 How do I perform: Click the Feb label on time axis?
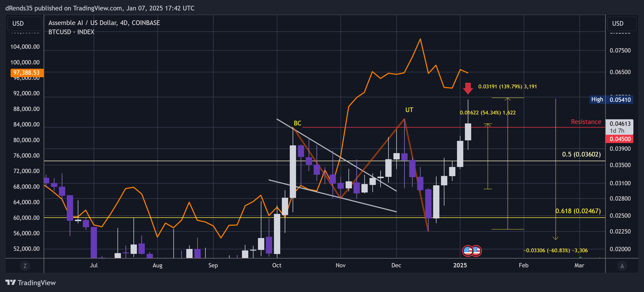point(523,265)
